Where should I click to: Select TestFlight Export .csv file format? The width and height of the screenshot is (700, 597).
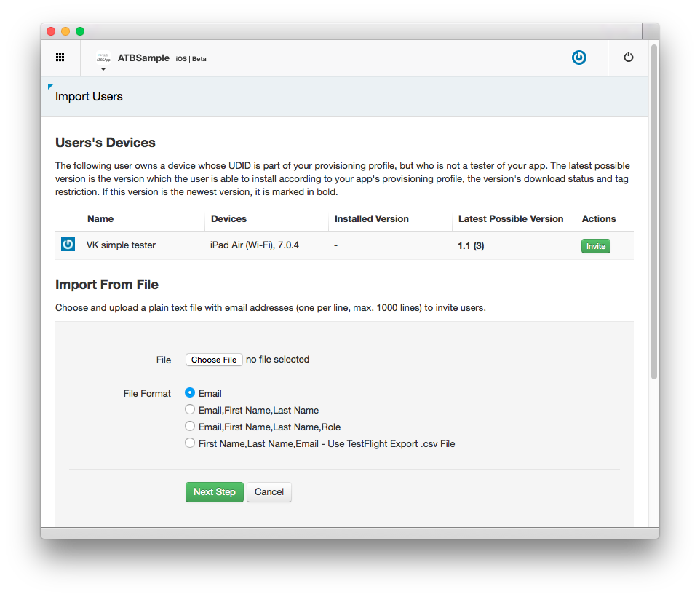190,443
